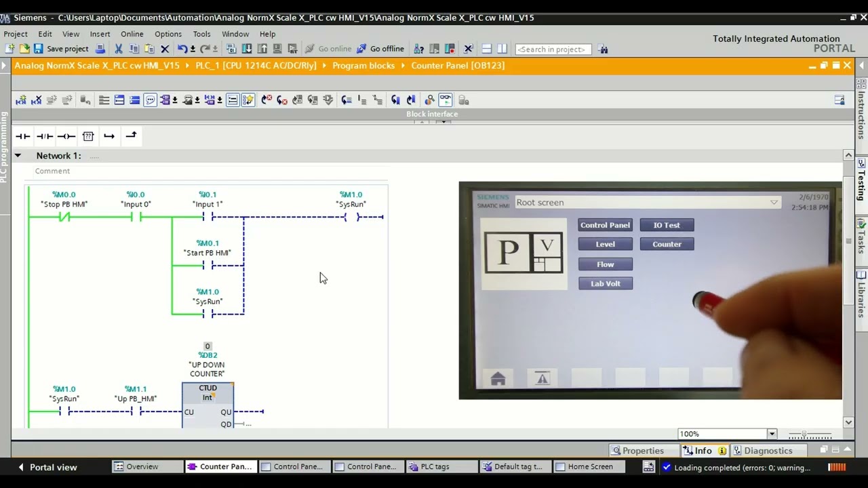Viewport: 868px width, 488px height.
Task: Click the IO Test button on HMI
Action: pos(667,225)
